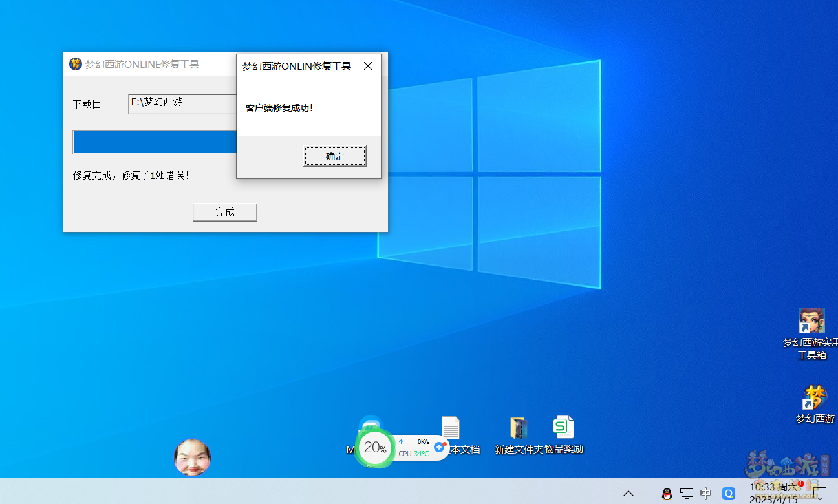Click the 20% memory usage floating ball
The image size is (838, 504).
click(x=374, y=448)
